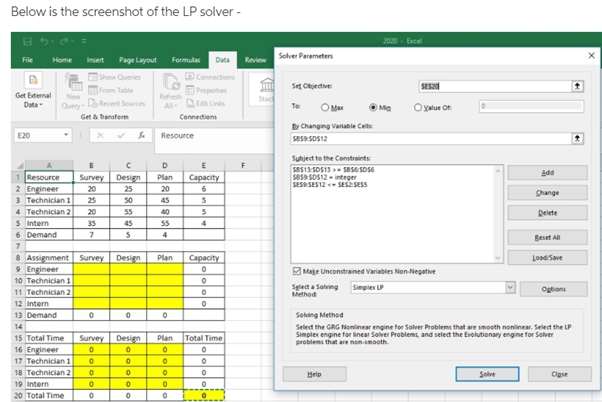Click the Solve button

click(x=489, y=373)
